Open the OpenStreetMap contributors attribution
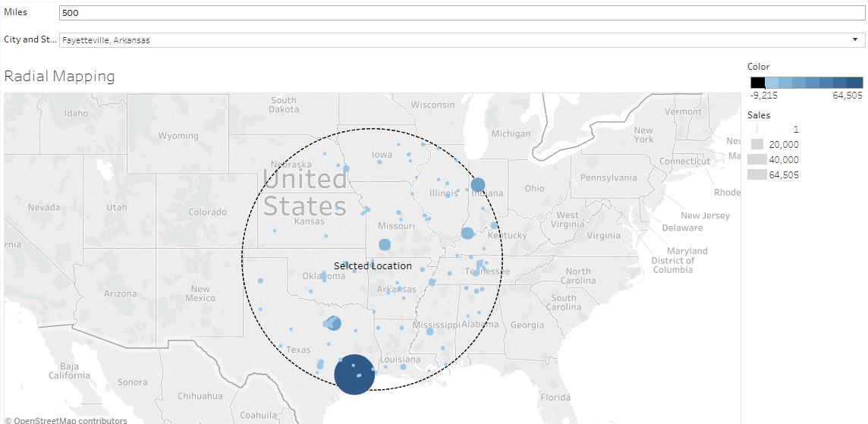The image size is (868, 424). click(x=66, y=420)
